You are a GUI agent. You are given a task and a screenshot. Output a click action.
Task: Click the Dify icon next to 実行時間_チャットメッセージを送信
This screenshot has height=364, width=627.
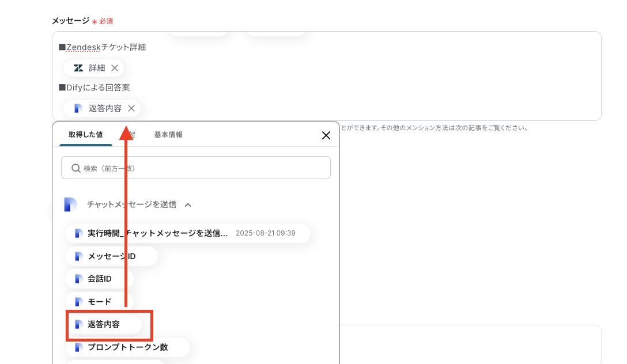click(78, 233)
